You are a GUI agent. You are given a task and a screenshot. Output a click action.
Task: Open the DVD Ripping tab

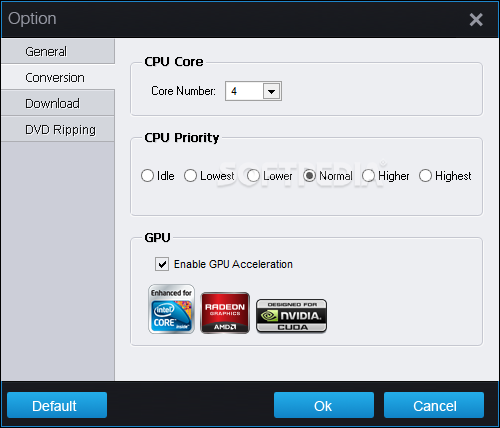click(58, 129)
